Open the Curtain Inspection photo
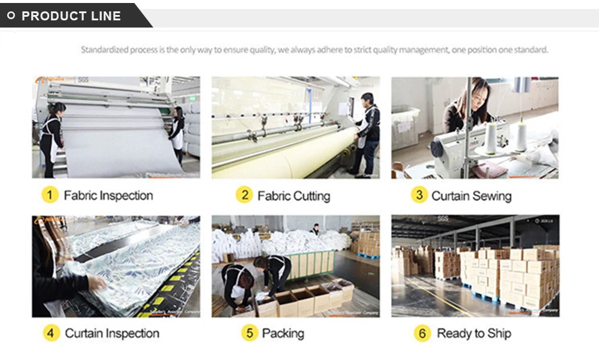This screenshot has width=599, height=364. coord(116,266)
